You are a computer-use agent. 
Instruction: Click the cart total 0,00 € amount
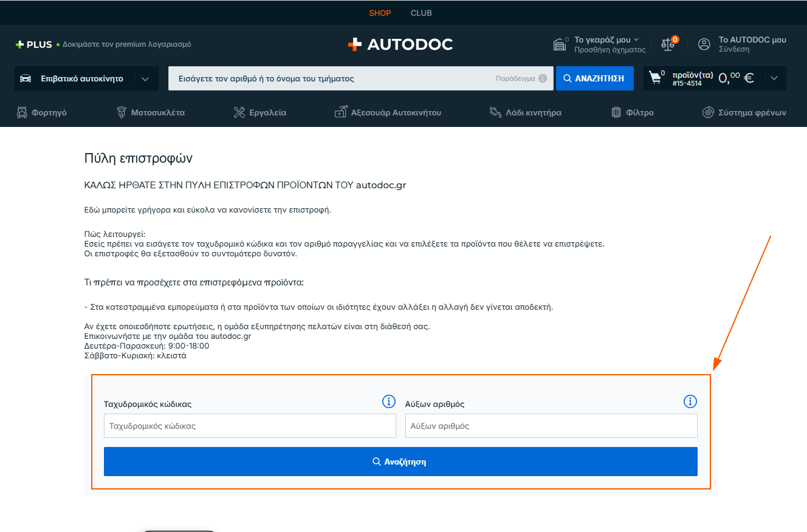[x=736, y=78]
